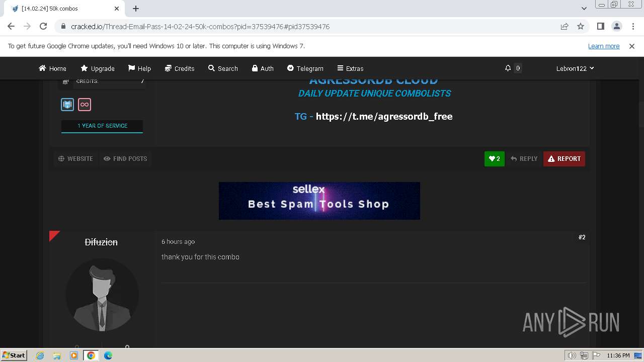The height and width of the screenshot is (362, 644).
Task: Open the Auth navigation item
Action: 263,68
